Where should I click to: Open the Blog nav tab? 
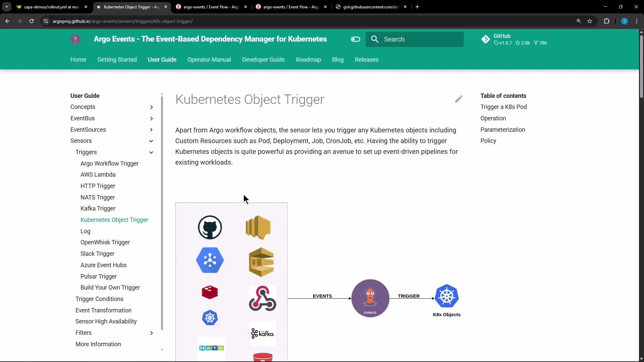[x=338, y=60]
